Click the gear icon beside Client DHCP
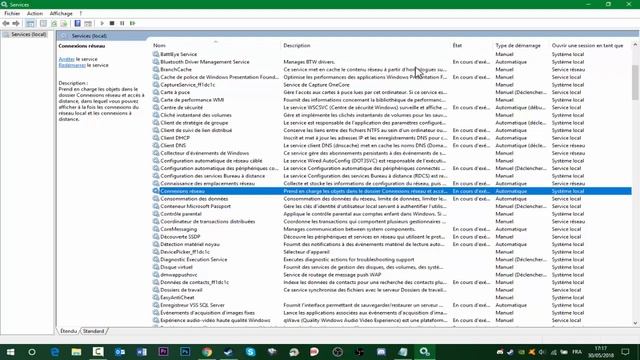Image resolution: width=640 pixels, height=360 pixels. 156,138
